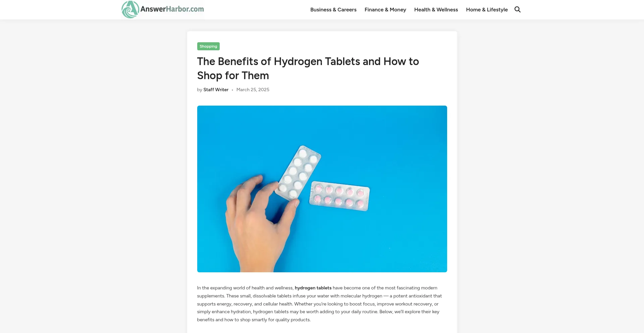This screenshot has width=644, height=333.
Task: Open the Finance & Money menu
Action: 385,10
